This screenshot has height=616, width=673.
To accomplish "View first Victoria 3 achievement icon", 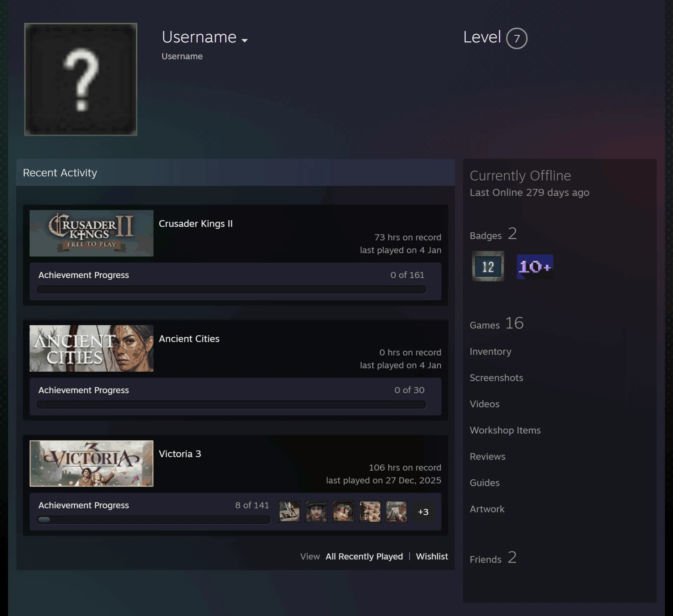I will tap(289, 512).
